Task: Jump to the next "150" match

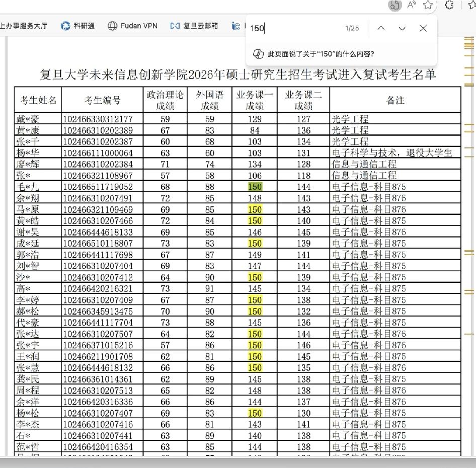Action: 402,28
